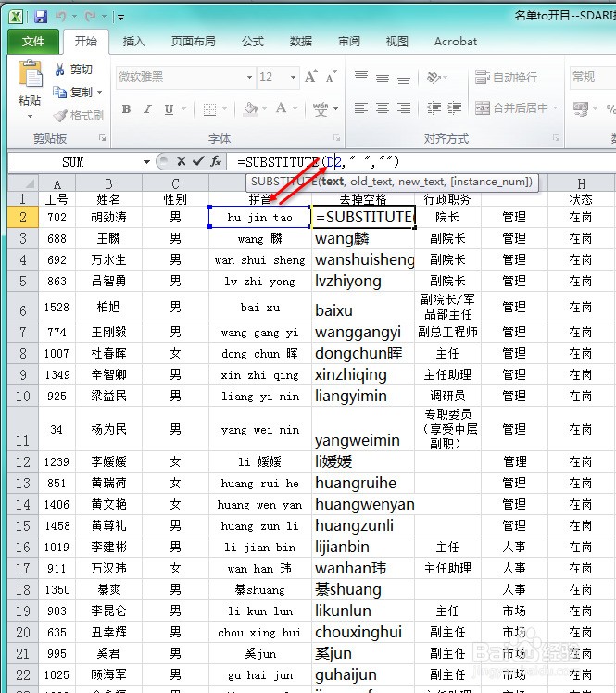Confirm formula with the checkmark icon

198,161
